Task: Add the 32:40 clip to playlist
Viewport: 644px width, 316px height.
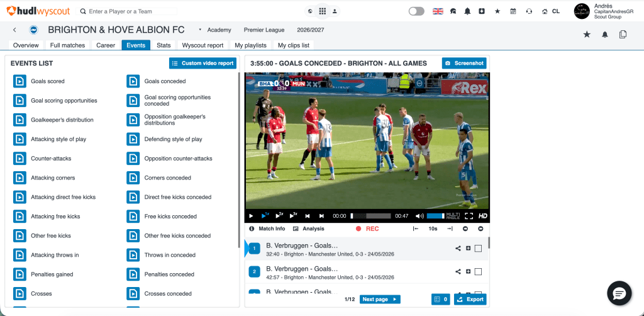Action: tap(468, 248)
